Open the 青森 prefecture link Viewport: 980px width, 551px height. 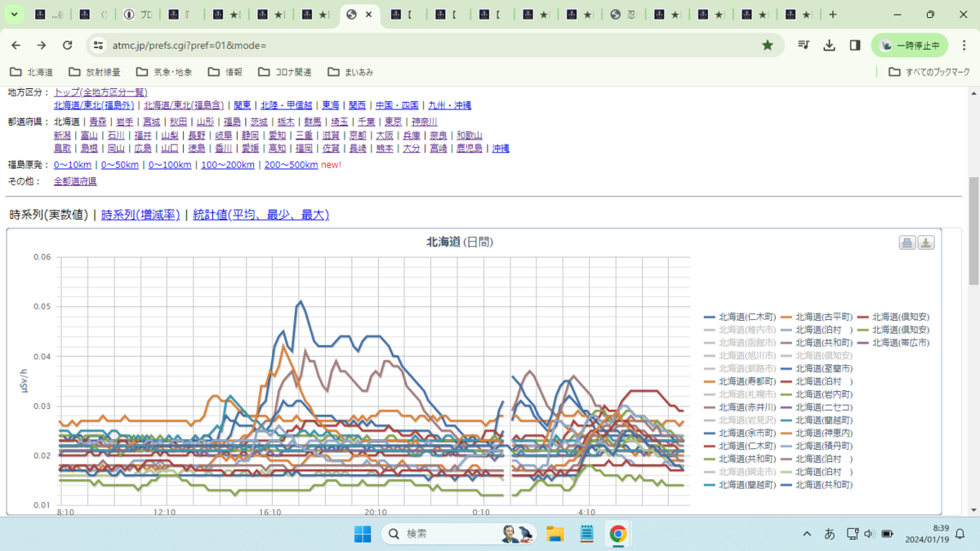pos(98,122)
